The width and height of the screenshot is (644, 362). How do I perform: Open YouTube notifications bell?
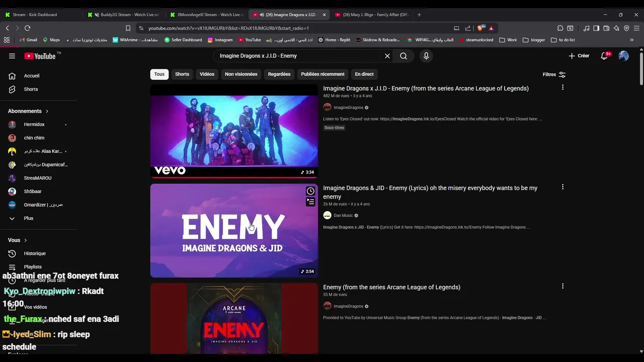(x=605, y=56)
